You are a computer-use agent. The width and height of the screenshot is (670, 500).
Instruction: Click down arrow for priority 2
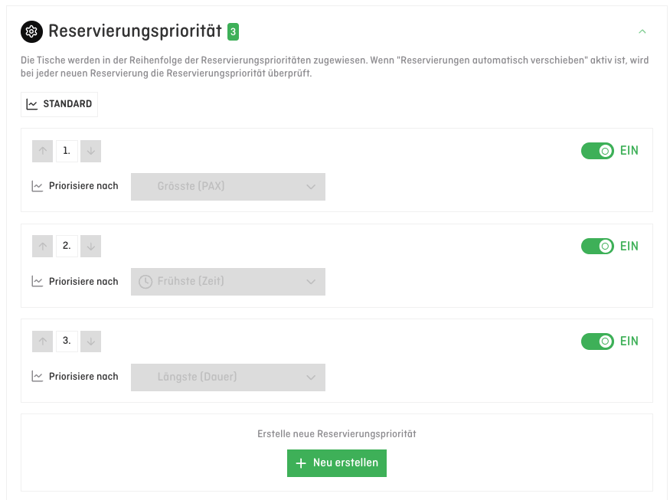(x=91, y=246)
